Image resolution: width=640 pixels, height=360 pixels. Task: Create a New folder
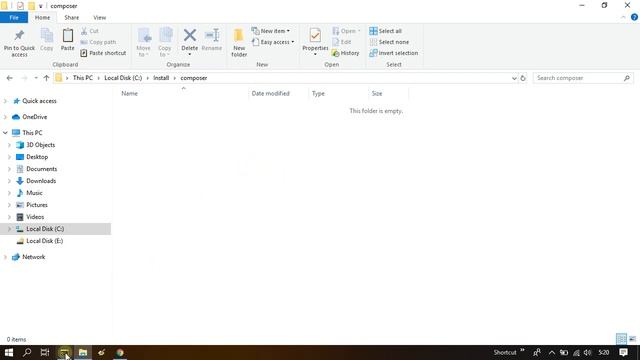[239, 43]
